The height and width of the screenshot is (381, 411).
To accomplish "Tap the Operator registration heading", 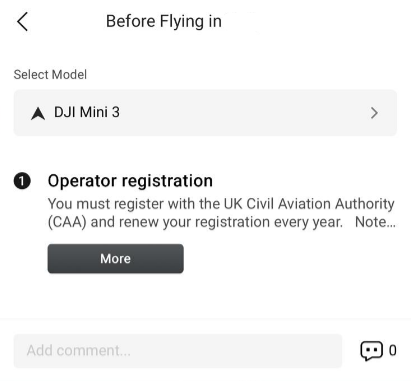I will 130,181.
